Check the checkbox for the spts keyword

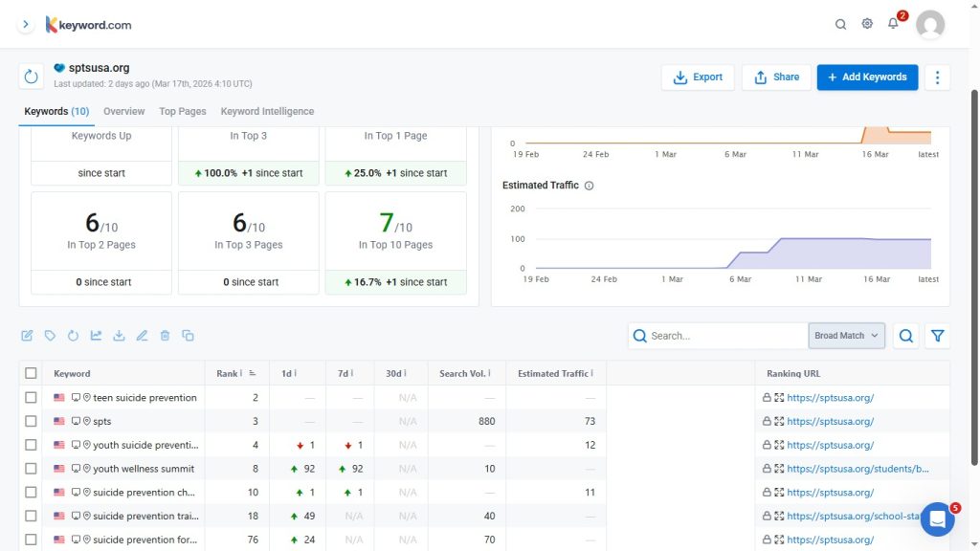31,421
